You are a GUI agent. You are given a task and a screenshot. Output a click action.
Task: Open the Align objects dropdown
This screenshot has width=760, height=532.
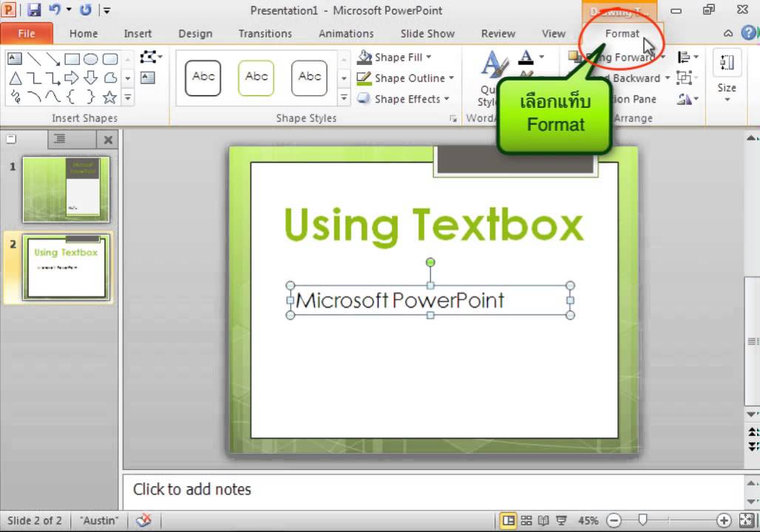(688, 57)
